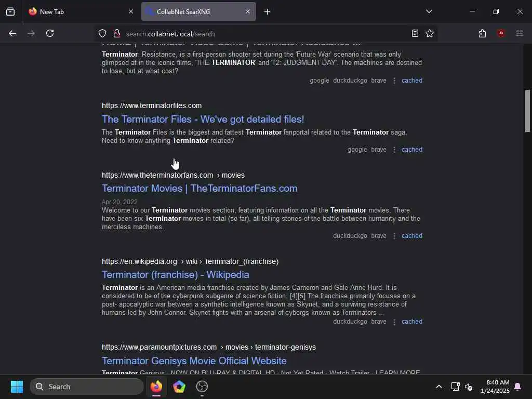
Task: Click the en.wikipedia.org URL text
Action: [139, 261]
